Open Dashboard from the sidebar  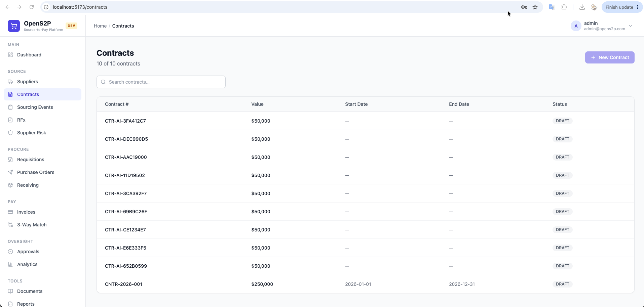point(42,55)
